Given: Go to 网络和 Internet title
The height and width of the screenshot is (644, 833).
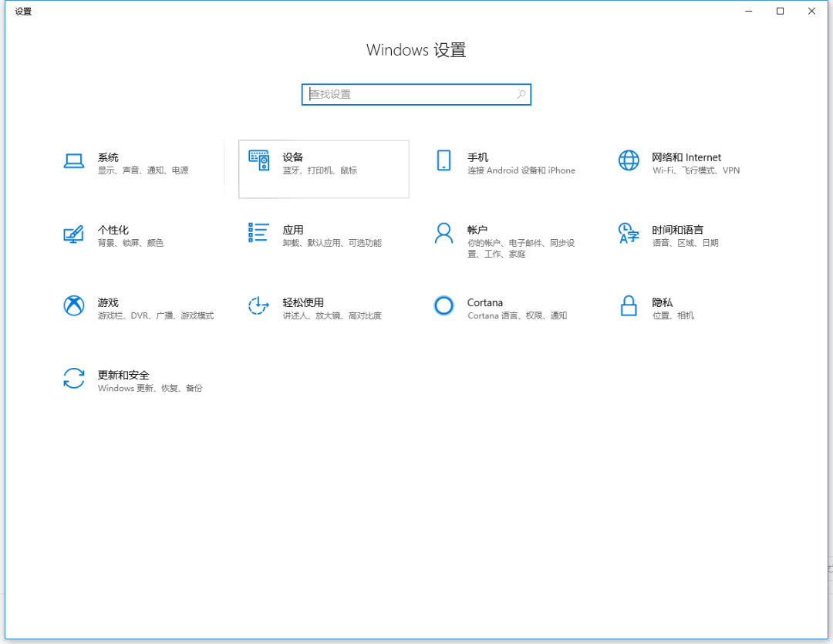Looking at the screenshot, I should pos(686,157).
